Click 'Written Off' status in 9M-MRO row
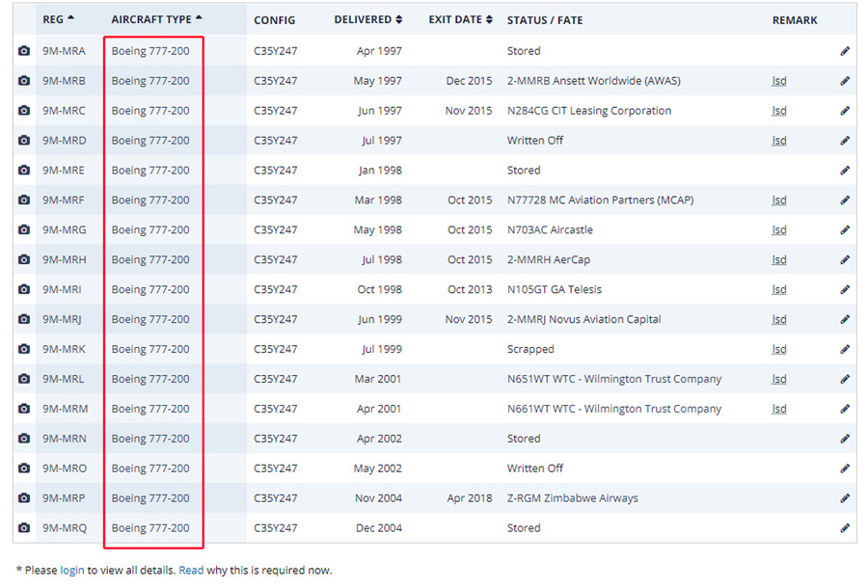The image size is (868, 588). [534, 468]
